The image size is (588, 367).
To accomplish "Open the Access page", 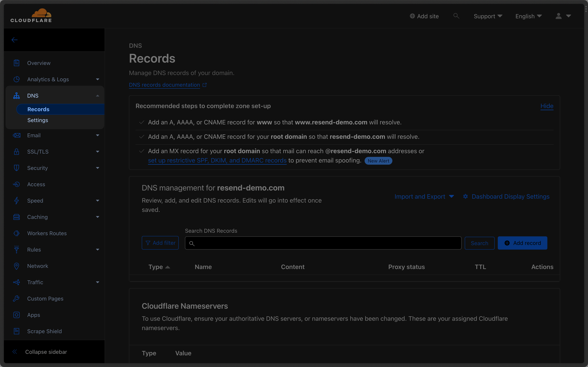I will 36,184.
